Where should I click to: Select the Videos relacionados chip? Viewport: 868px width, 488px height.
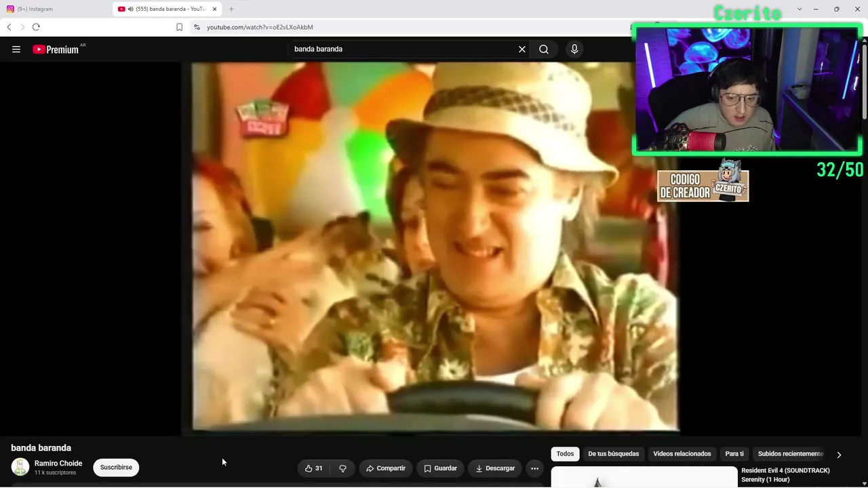click(682, 454)
